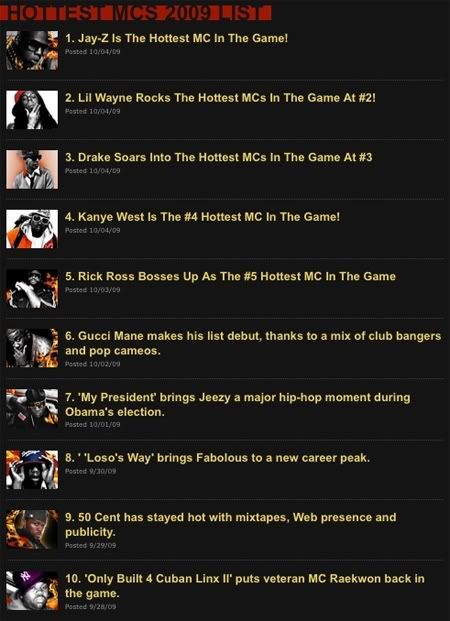Follow the 'Loso's Way' Fabolous link
Image resolution: width=450 pixels, height=621 pixels.
[217, 458]
